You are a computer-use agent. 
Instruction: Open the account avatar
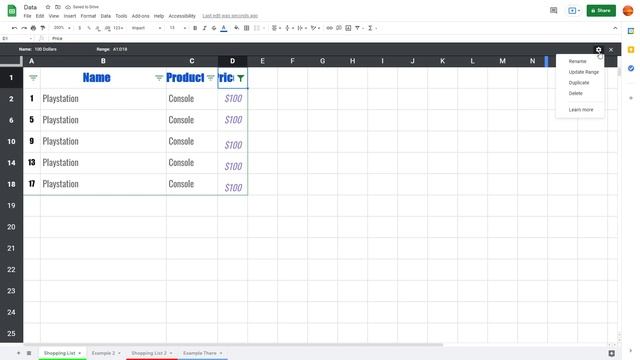point(628,11)
